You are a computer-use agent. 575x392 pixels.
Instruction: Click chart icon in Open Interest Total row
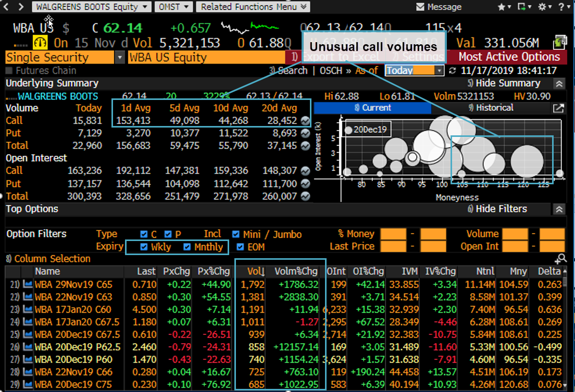click(x=305, y=196)
